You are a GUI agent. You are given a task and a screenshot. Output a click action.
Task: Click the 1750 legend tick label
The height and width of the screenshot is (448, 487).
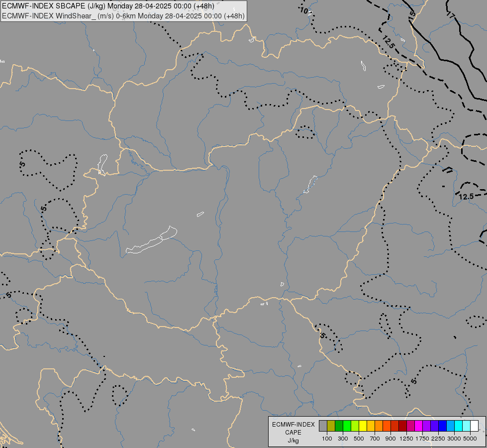coord(422,439)
